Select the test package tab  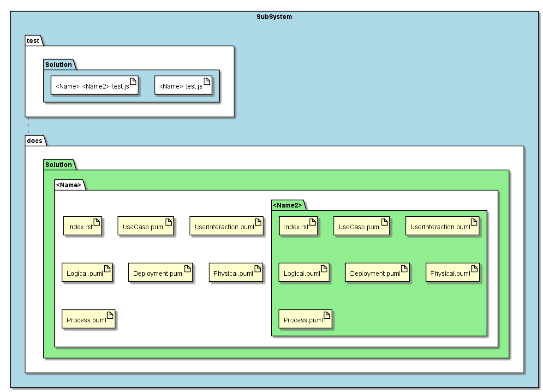tap(34, 41)
